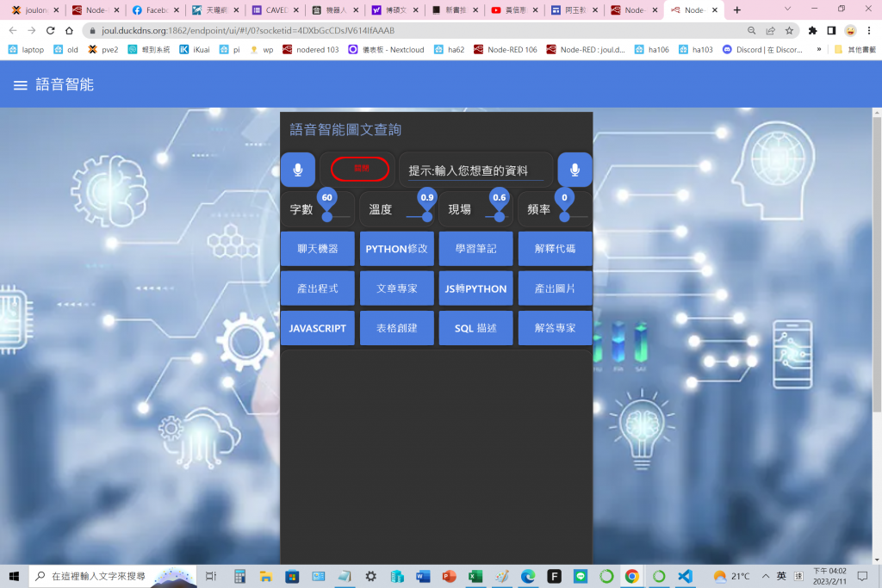The width and height of the screenshot is (882, 588).
Task: Click the Windows taskbar search box
Action: click(x=113, y=576)
